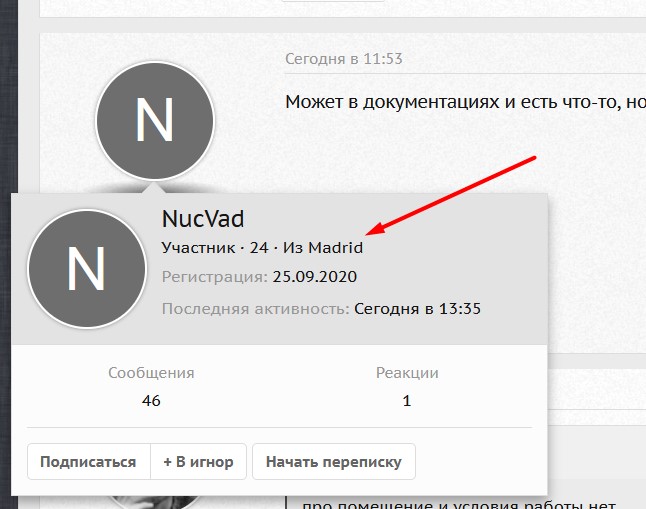Add user with + В игнор button
Viewport: 646px width, 509px height.
(199, 462)
